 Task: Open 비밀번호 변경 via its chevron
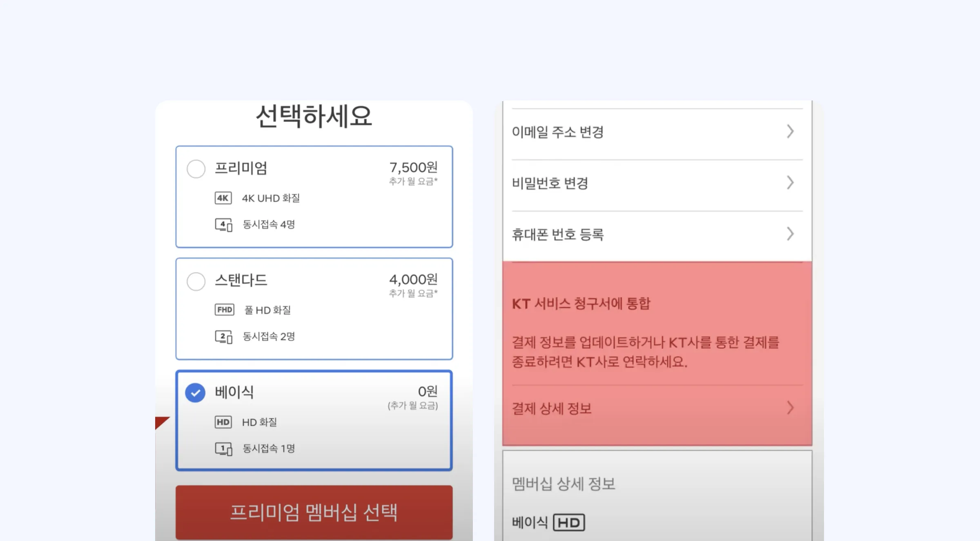tap(791, 182)
